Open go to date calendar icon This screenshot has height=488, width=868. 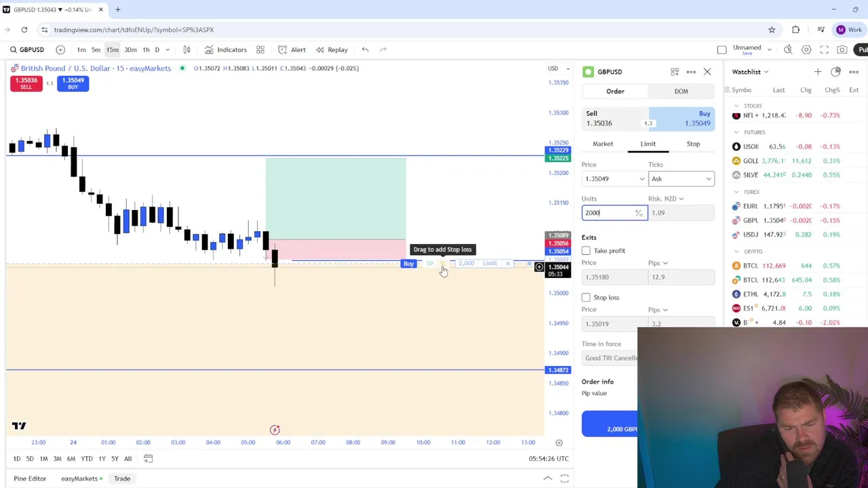coord(148,459)
